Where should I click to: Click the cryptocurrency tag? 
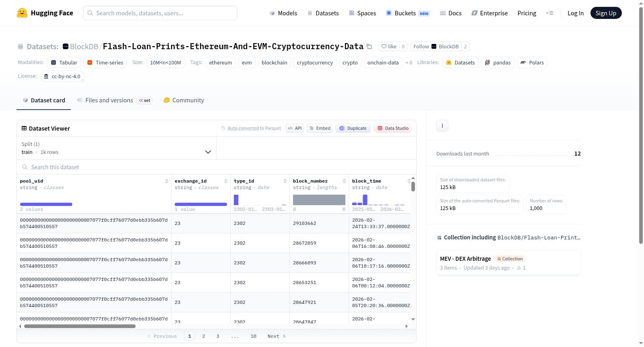click(x=315, y=62)
